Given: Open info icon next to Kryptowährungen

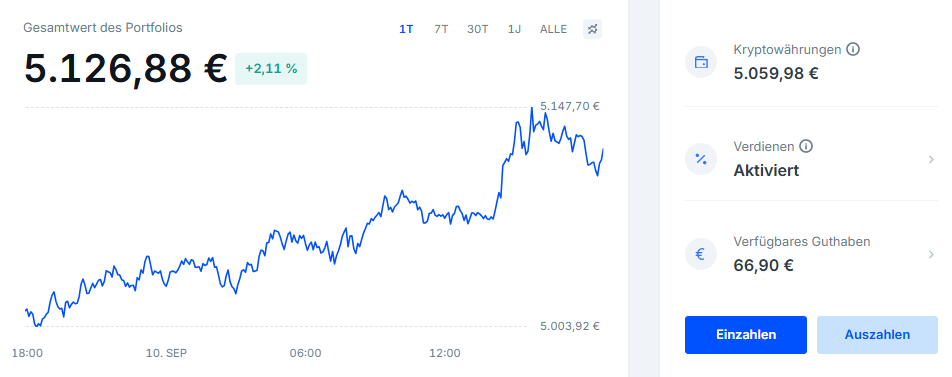Looking at the screenshot, I should coord(852,49).
